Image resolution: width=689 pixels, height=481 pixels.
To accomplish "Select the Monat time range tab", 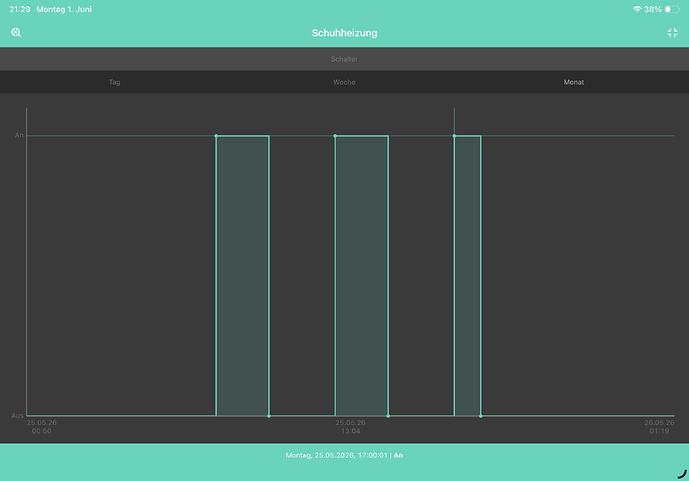I will (574, 82).
